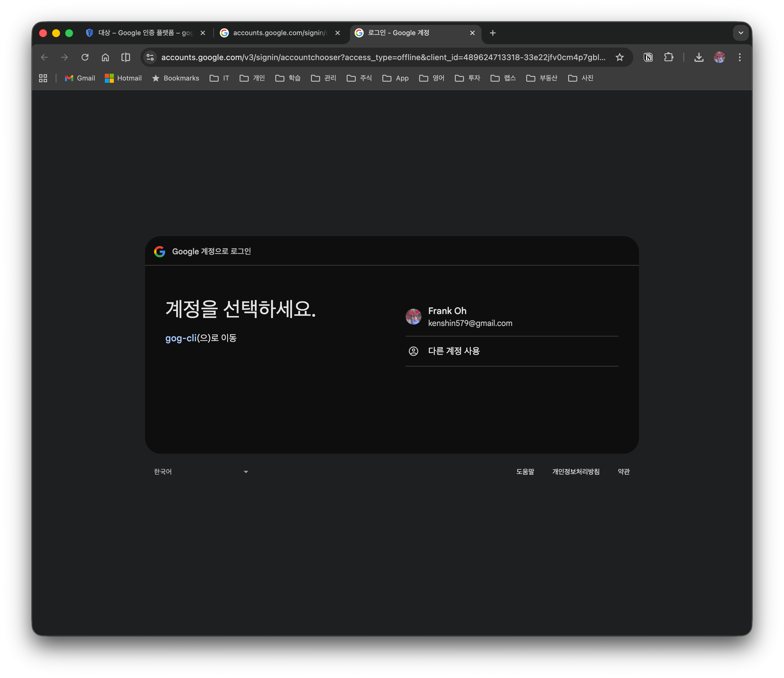Open the 약관 terms link
The image size is (784, 678).
(x=624, y=472)
